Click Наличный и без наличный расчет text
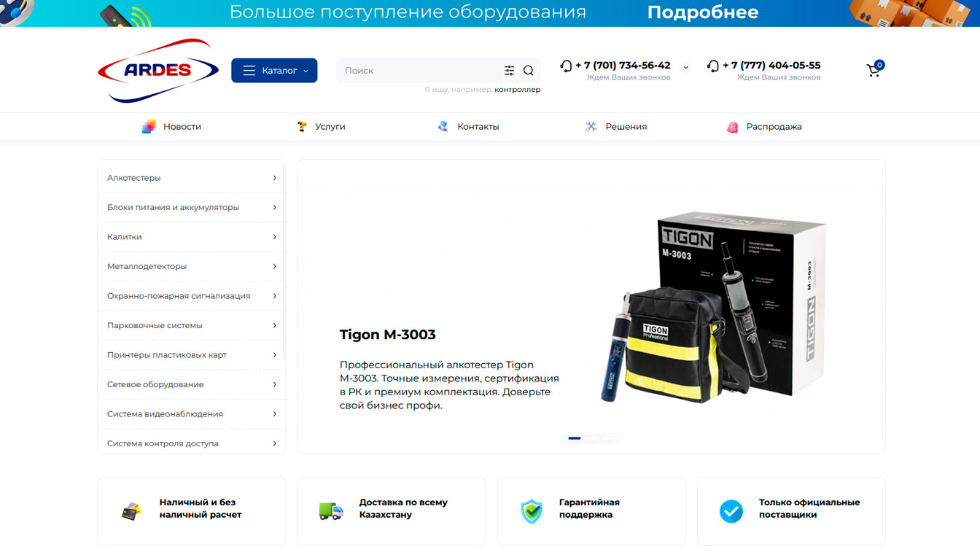 (201, 508)
